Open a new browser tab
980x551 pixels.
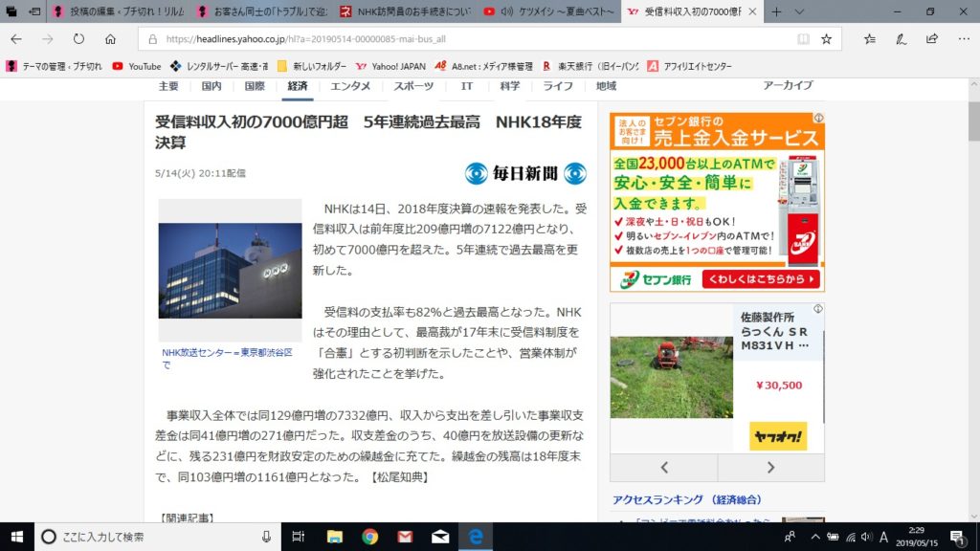click(776, 11)
